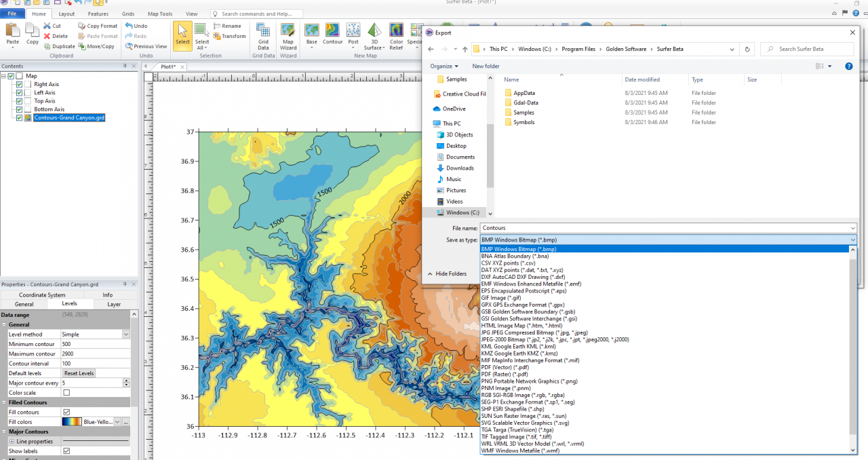Image resolution: width=868 pixels, height=460 pixels.
Task: Uncheck the Right Axis visibility box
Action: click(x=20, y=85)
